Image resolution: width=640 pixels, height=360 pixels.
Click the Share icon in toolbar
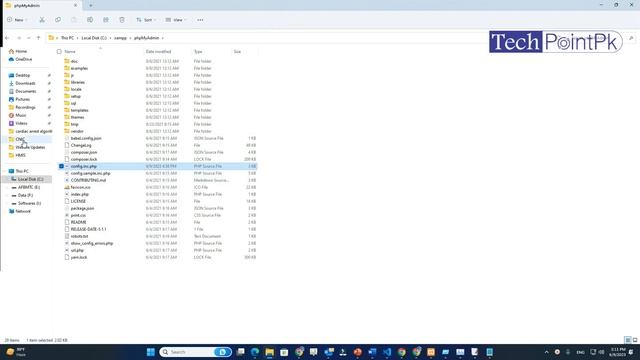point(106,20)
